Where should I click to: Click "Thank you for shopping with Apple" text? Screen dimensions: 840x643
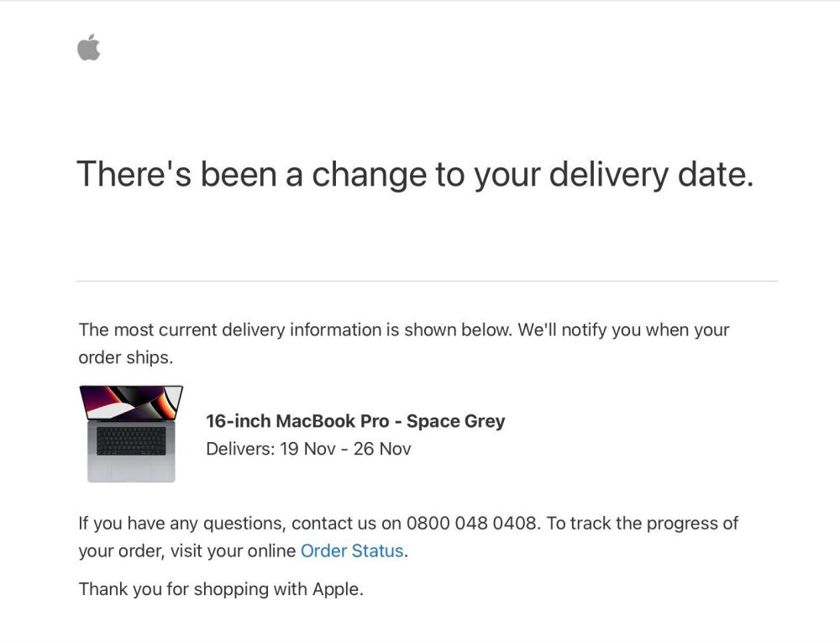click(221, 589)
